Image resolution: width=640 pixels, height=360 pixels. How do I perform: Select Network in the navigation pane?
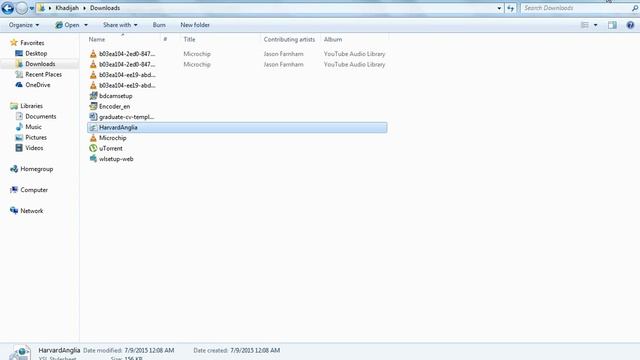coord(31,211)
